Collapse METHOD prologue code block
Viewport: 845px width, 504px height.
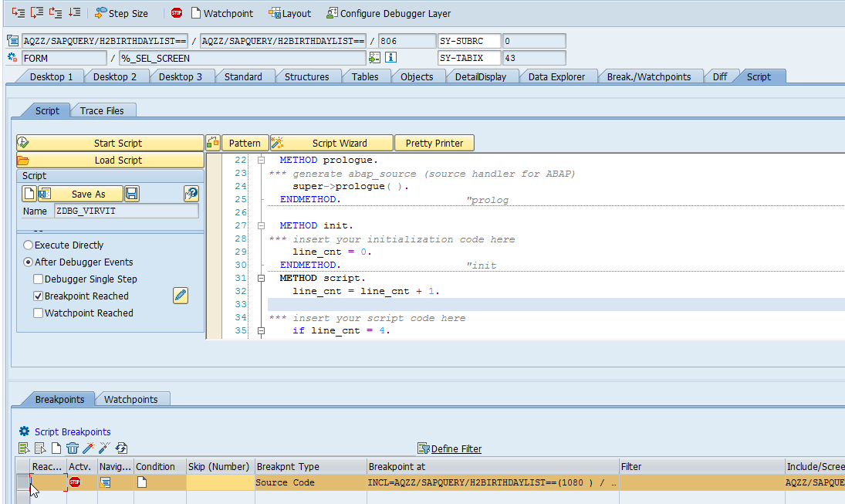(261, 161)
